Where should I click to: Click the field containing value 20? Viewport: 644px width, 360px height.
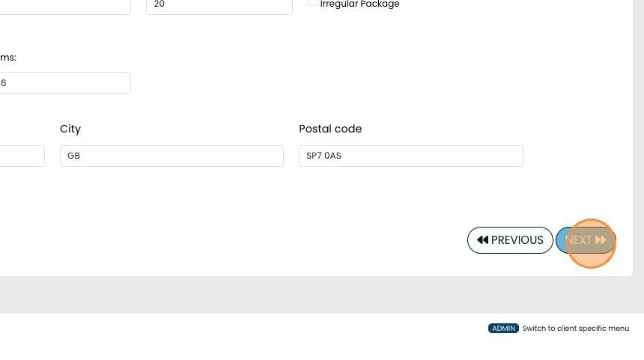click(219, 5)
